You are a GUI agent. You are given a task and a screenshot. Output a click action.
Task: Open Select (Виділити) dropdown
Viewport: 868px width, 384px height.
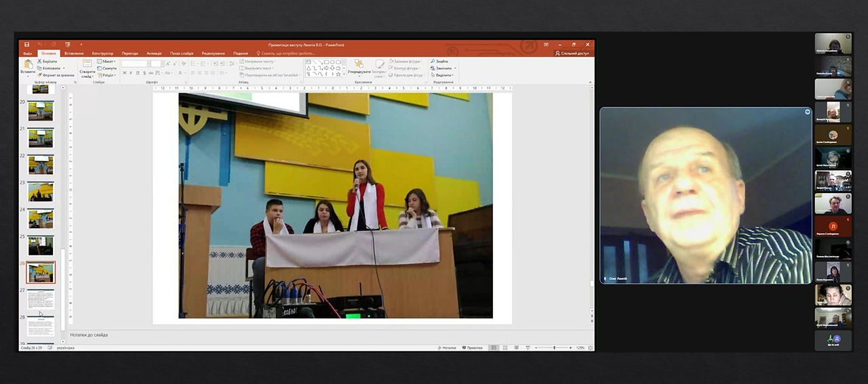click(442, 75)
